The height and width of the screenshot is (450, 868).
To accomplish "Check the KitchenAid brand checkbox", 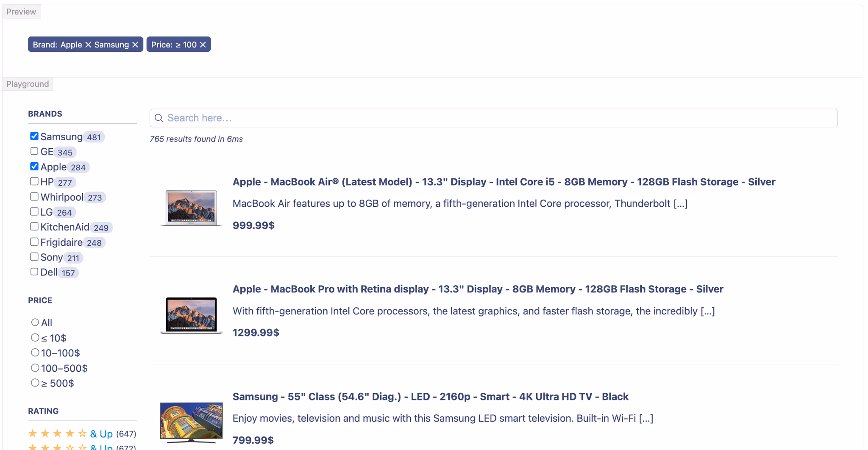I will (34, 227).
